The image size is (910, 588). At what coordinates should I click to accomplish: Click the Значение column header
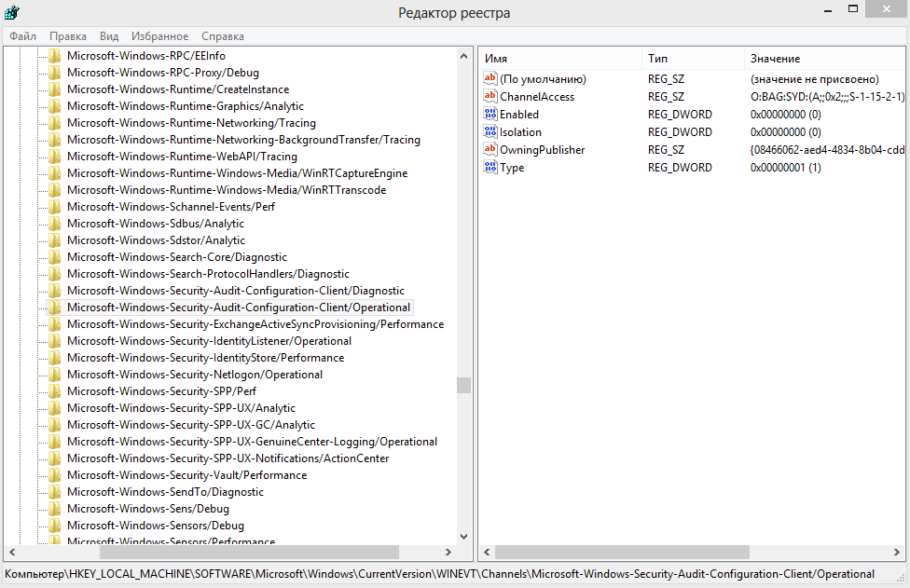coord(824,59)
